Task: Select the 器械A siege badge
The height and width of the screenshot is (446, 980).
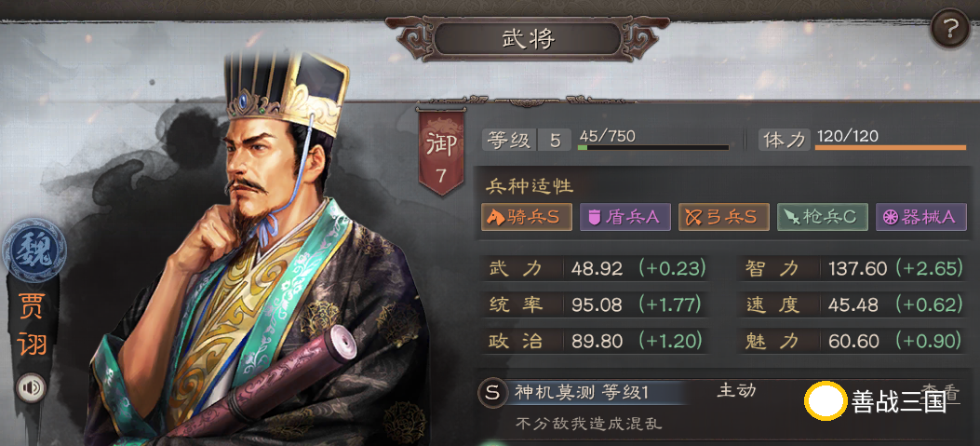Action: pos(921,217)
